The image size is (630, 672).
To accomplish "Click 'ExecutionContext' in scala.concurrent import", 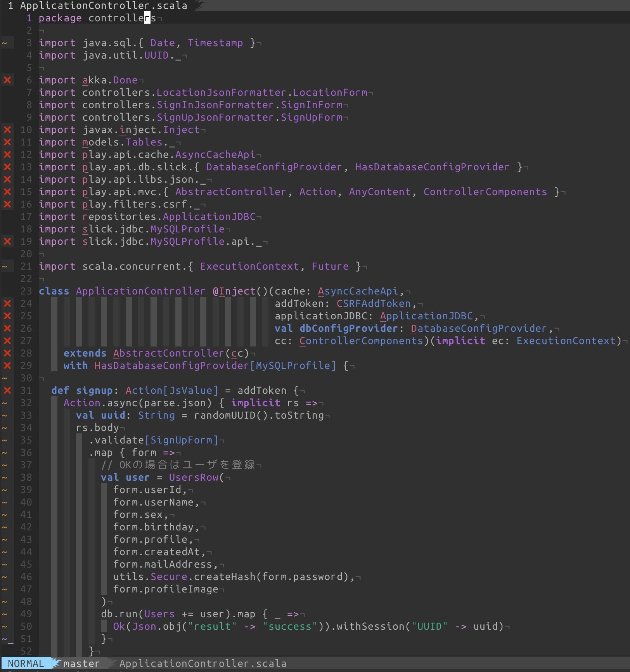I will click(x=249, y=267).
